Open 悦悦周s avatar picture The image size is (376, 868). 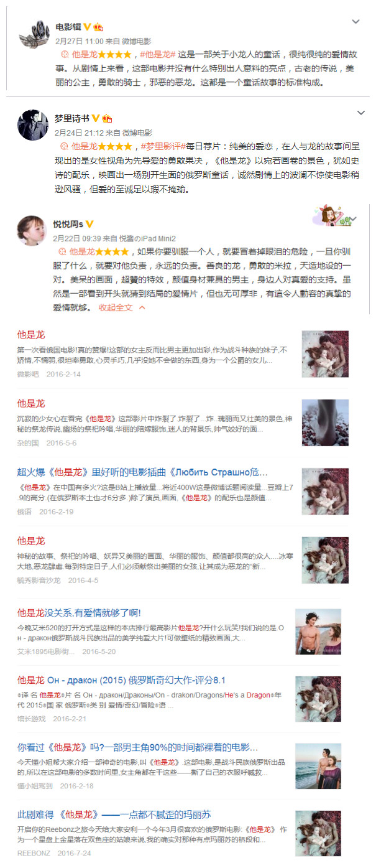click(x=32, y=231)
